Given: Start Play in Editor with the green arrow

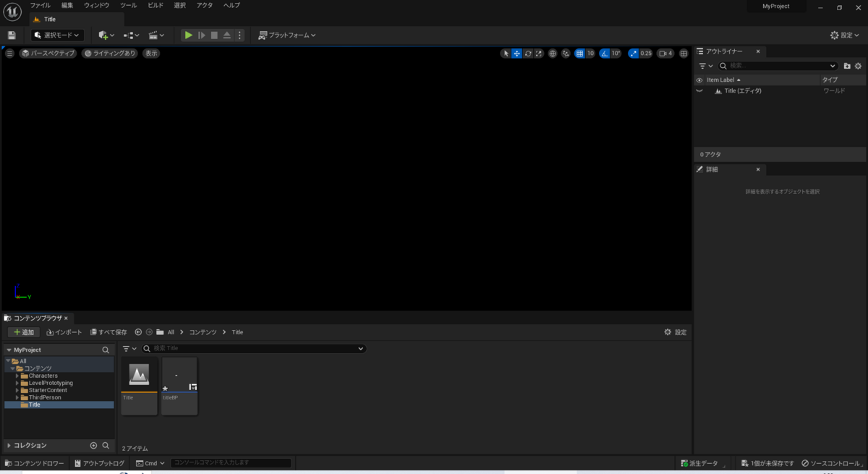Looking at the screenshot, I should 188,35.
